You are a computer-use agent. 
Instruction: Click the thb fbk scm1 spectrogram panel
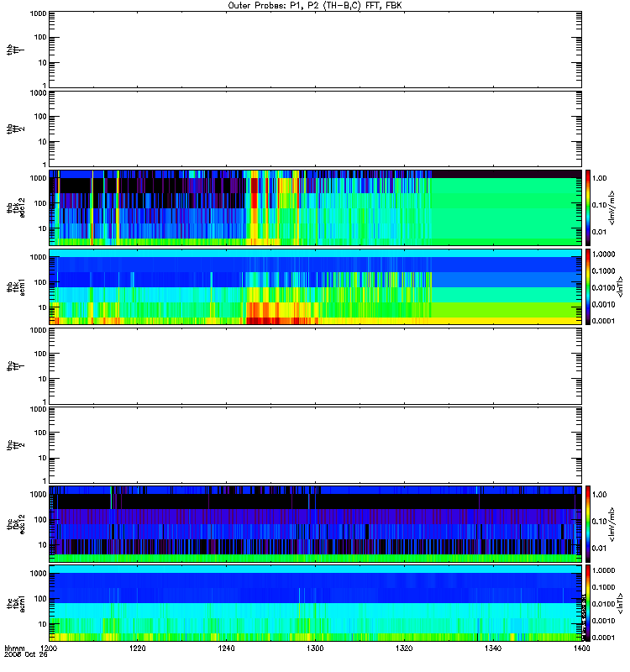tap(315, 286)
